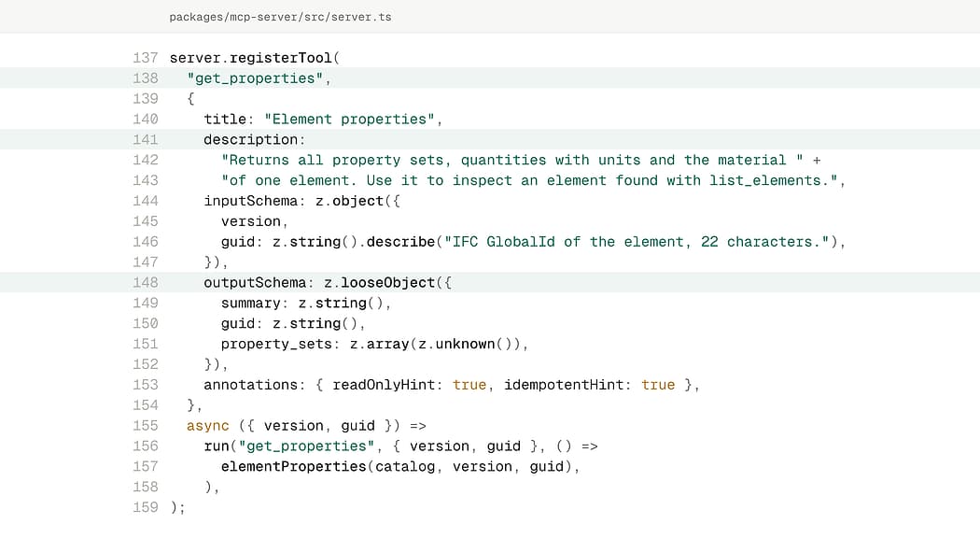Click the closing }), on line 152
980x552 pixels.
pyautogui.click(x=216, y=364)
